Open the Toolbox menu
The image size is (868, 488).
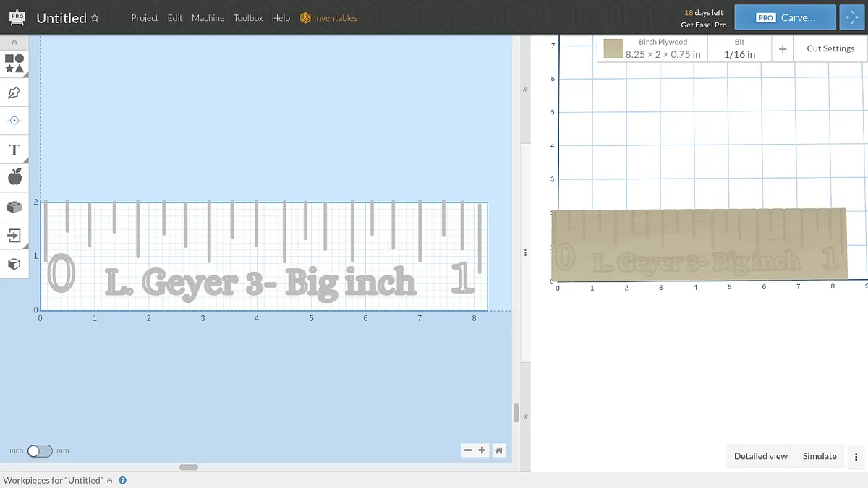coord(248,18)
